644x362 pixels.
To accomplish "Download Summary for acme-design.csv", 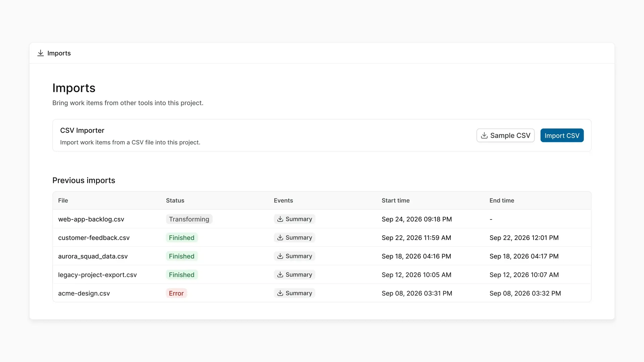I will click(x=294, y=293).
